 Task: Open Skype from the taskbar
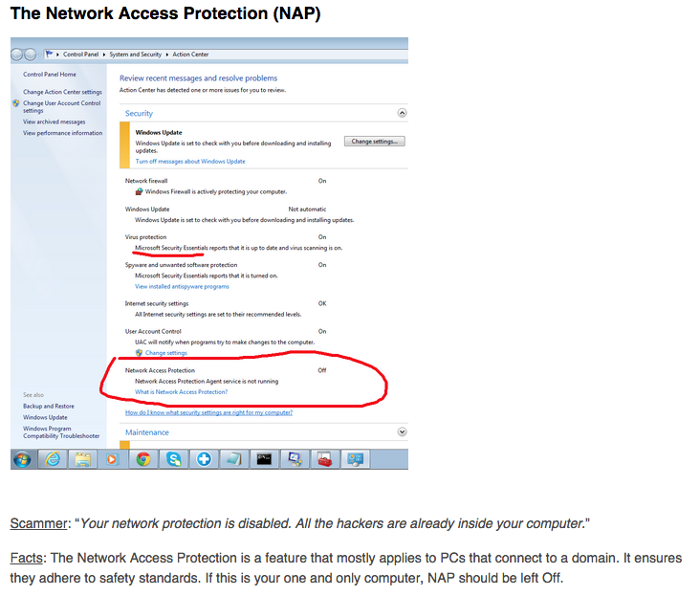click(173, 459)
